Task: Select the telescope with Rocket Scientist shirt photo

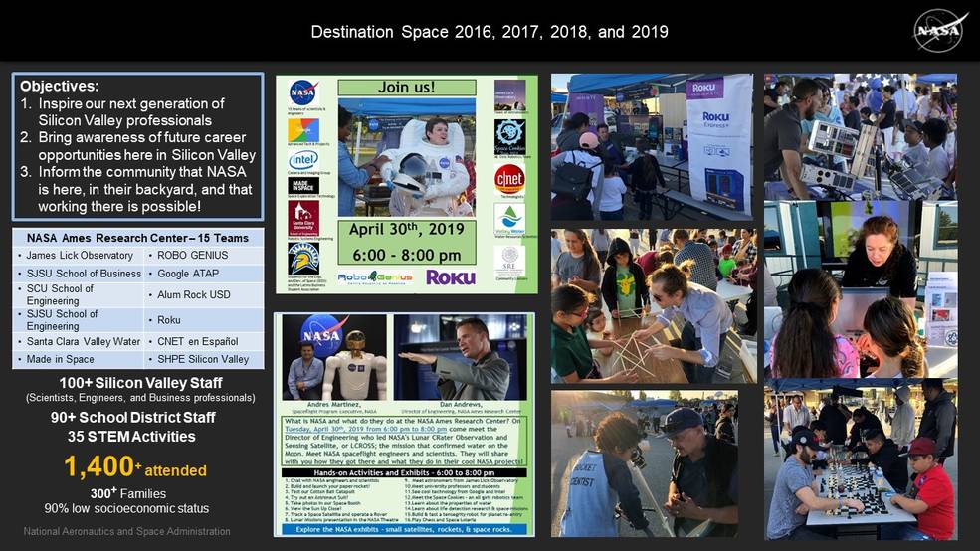Action: pyautogui.click(x=645, y=463)
